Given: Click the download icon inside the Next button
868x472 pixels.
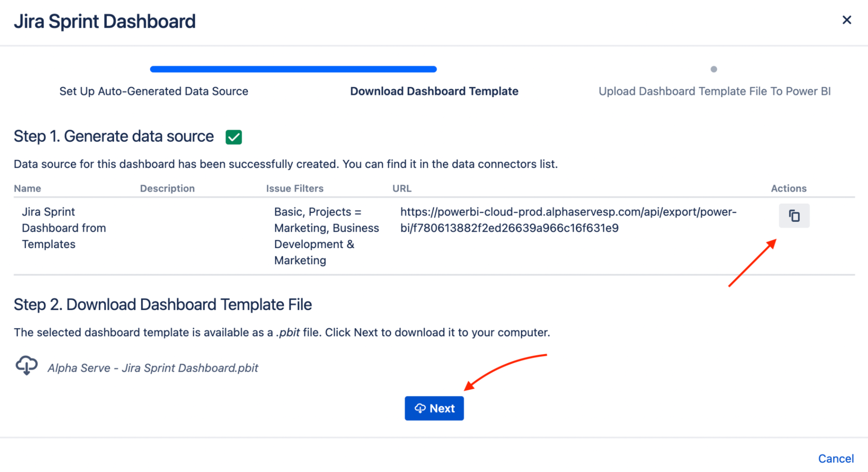Looking at the screenshot, I should coord(420,408).
